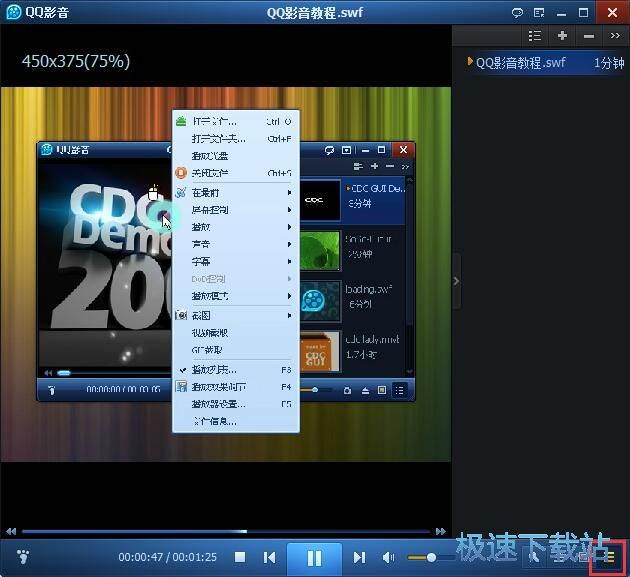Screen dimensions: 630x577
Task: Pause the playing video
Action: [314, 557]
